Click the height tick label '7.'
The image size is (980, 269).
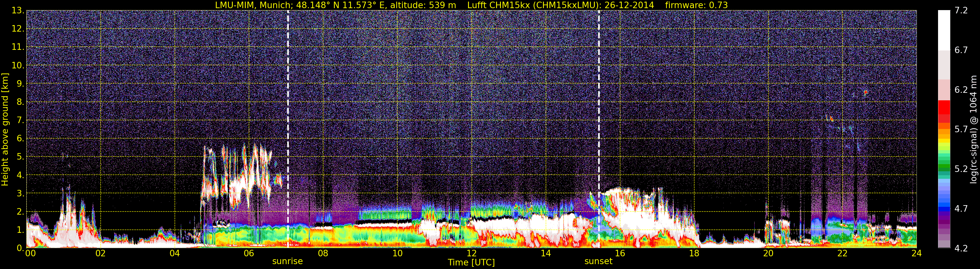tap(20, 120)
